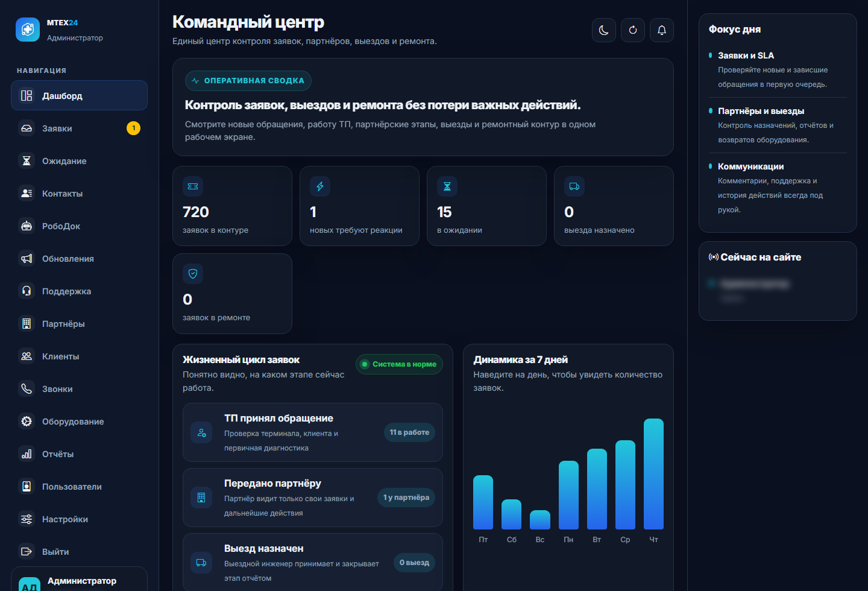Go to Заявки menu item

[79, 128]
